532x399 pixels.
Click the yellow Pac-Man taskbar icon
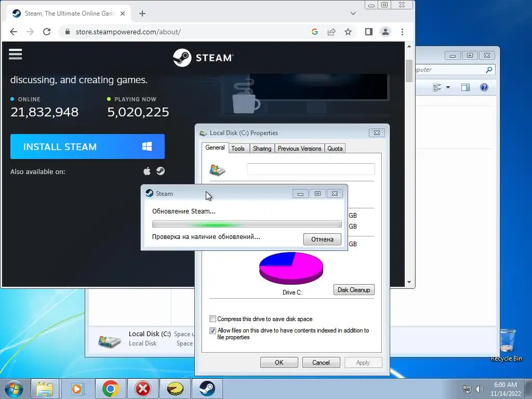176,389
